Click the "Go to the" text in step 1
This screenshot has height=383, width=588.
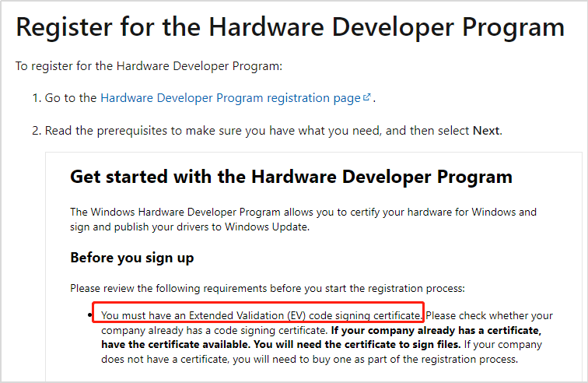[x=71, y=98]
